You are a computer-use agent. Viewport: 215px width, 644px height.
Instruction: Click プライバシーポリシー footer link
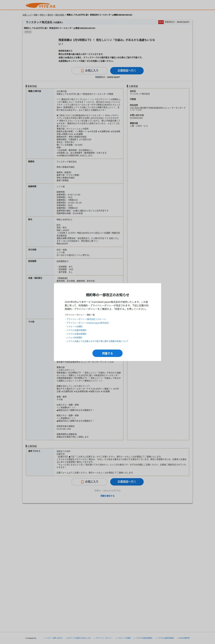104,638
